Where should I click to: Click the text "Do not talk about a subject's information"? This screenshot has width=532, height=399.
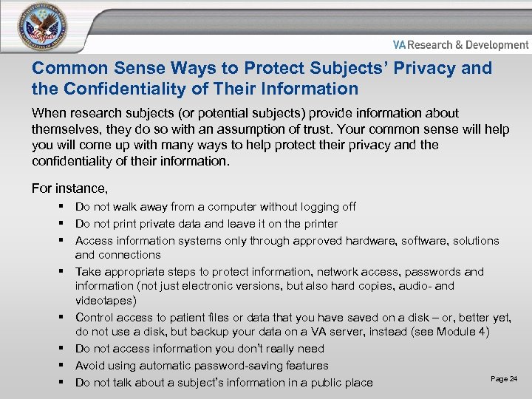click(224, 383)
